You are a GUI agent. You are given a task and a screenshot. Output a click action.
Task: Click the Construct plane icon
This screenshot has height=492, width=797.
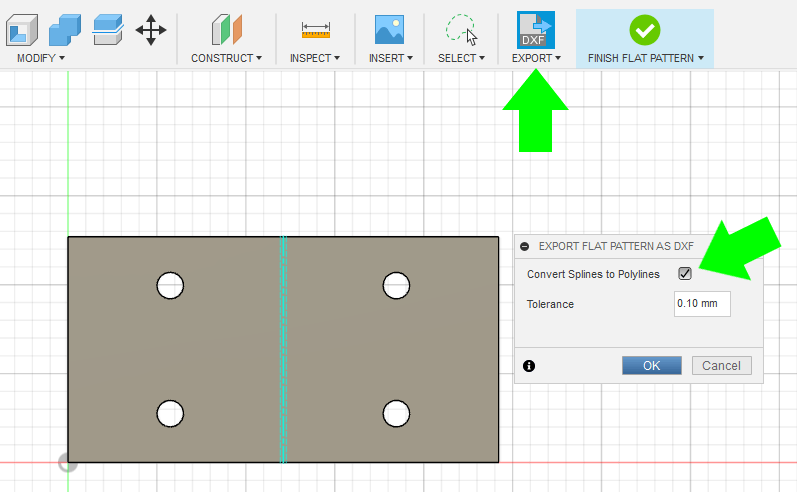tap(227, 30)
